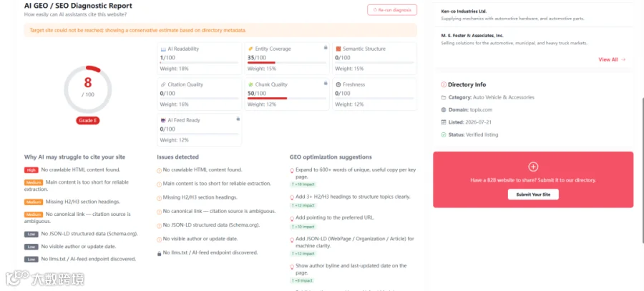Open the View All link

612,59
